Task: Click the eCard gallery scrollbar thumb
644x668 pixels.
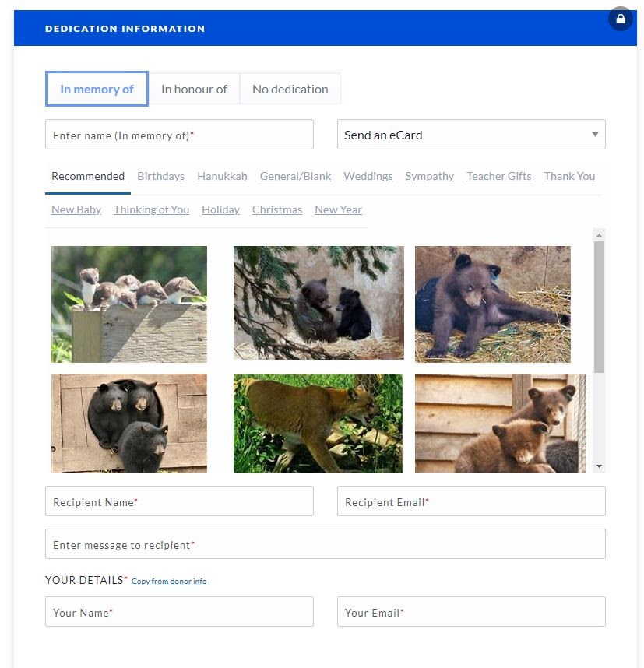Action: click(599, 307)
